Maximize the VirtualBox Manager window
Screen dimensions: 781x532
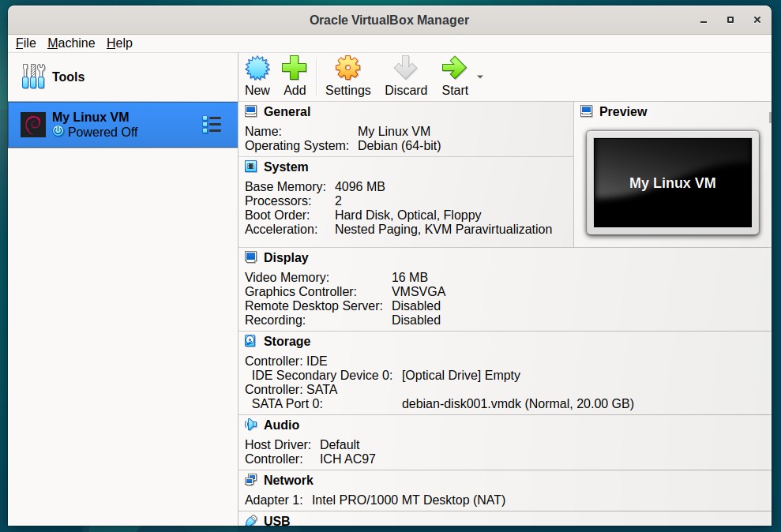coord(730,20)
